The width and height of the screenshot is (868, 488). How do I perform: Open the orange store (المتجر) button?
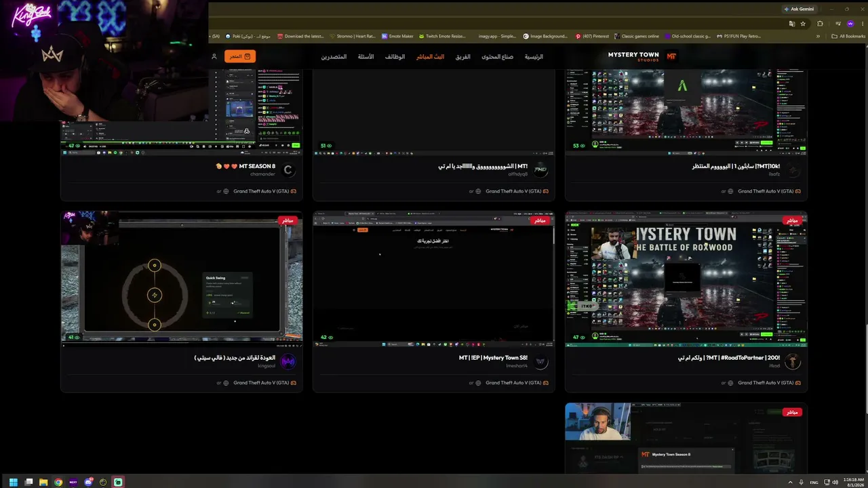(240, 56)
